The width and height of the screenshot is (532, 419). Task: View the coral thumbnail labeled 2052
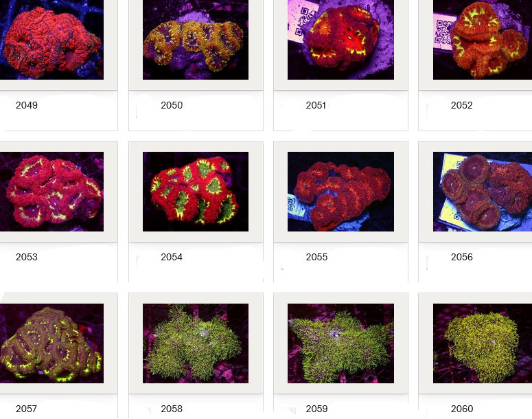click(x=482, y=40)
